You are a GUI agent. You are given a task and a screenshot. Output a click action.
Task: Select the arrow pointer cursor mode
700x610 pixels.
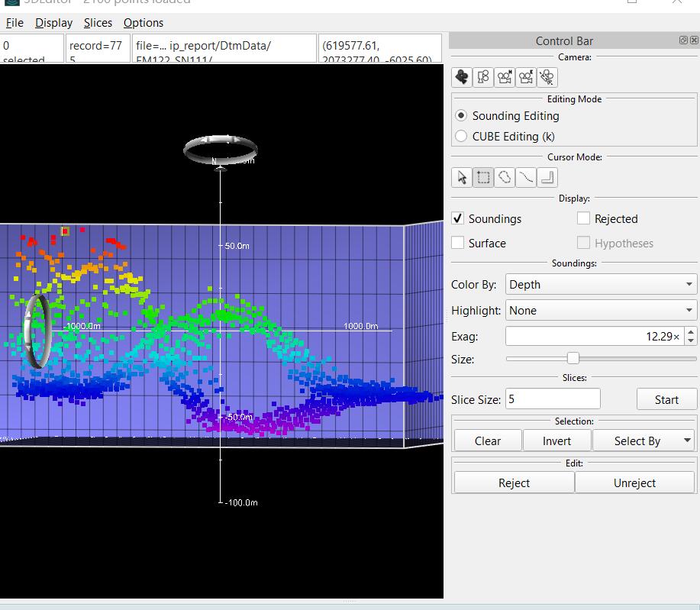tap(462, 177)
